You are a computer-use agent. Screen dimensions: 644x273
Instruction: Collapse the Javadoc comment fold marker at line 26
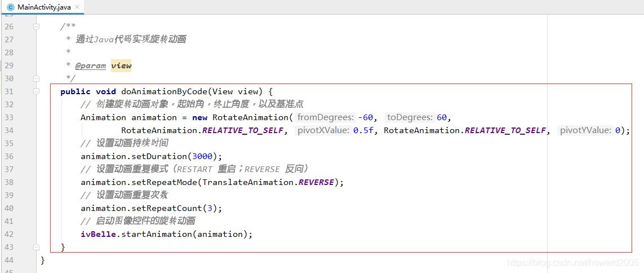click(37, 27)
